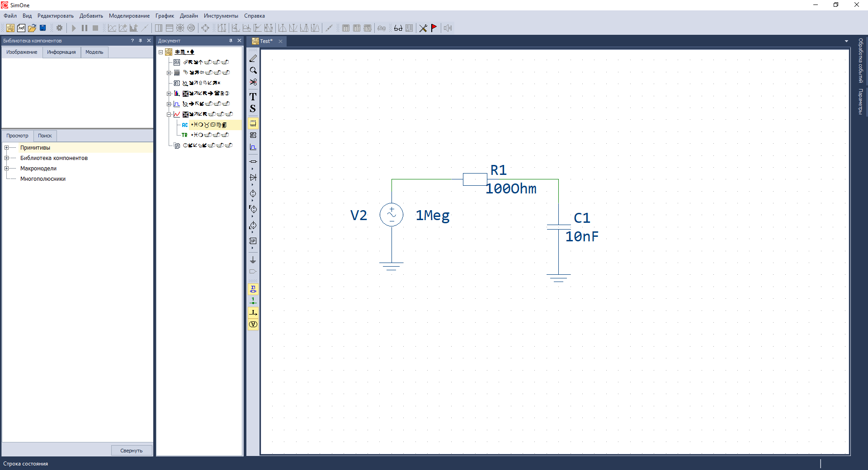Select the scissors cut tool
Viewport: 868px width, 470px height.
point(253,82)
